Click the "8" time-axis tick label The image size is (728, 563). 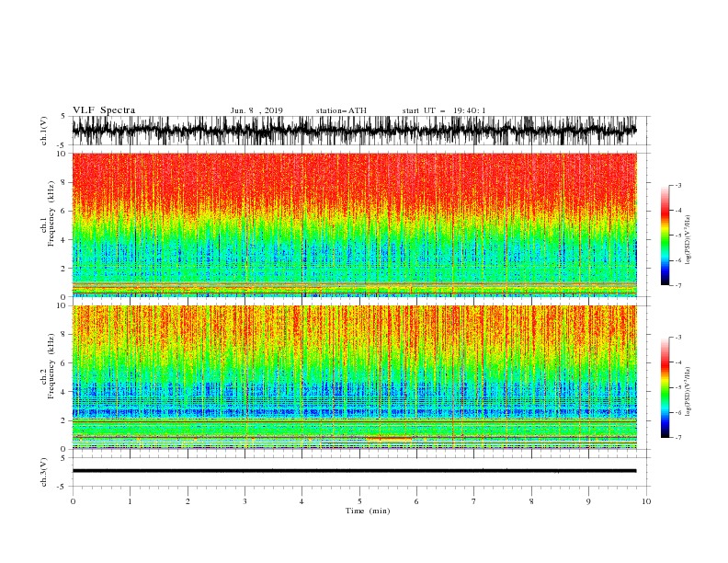click(531, 501)
